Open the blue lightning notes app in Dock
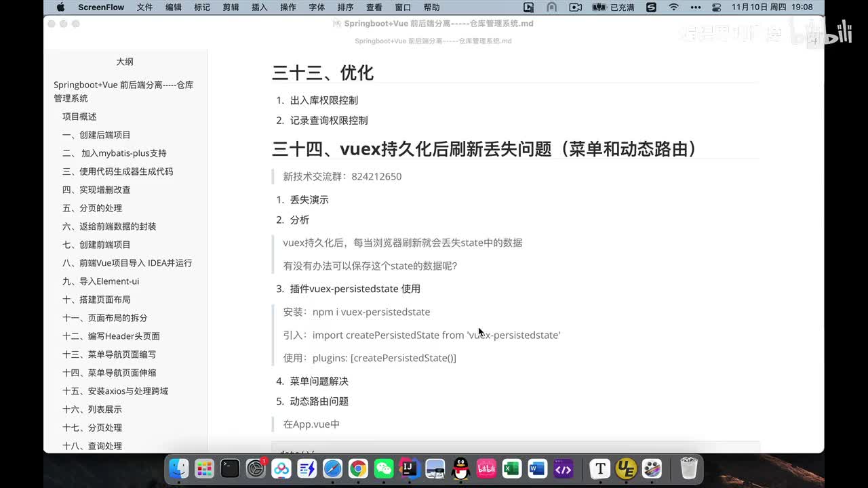 point(307,468)
